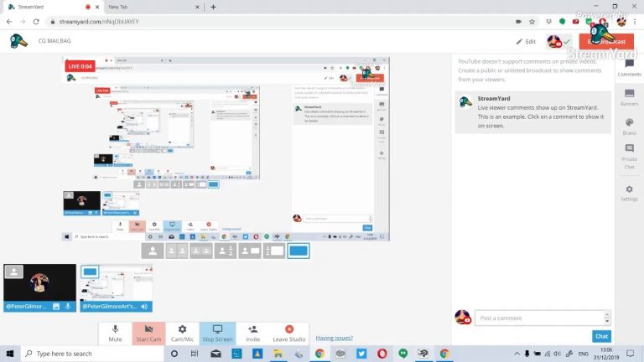Select the solo single-person layout
The height and width of the screenshot is (362, 644).
(x=153, y=251)
